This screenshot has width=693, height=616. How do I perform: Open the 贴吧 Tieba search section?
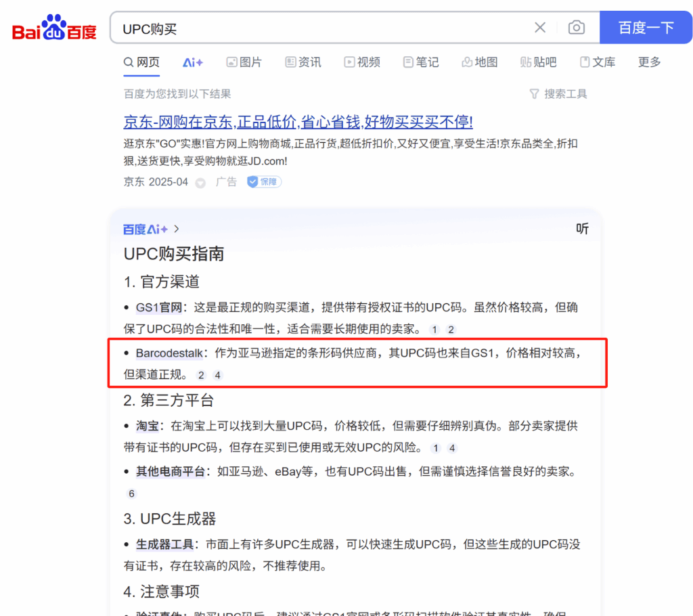[x=538, y=62]
